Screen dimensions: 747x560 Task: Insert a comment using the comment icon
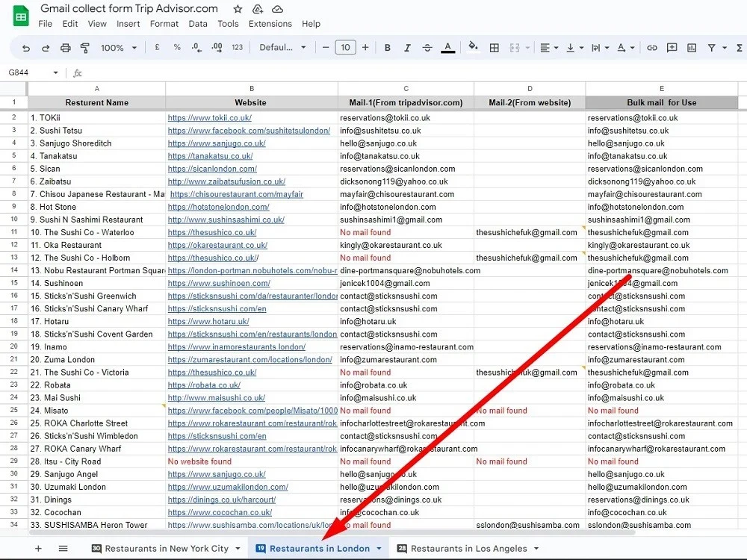click(671, 46)
